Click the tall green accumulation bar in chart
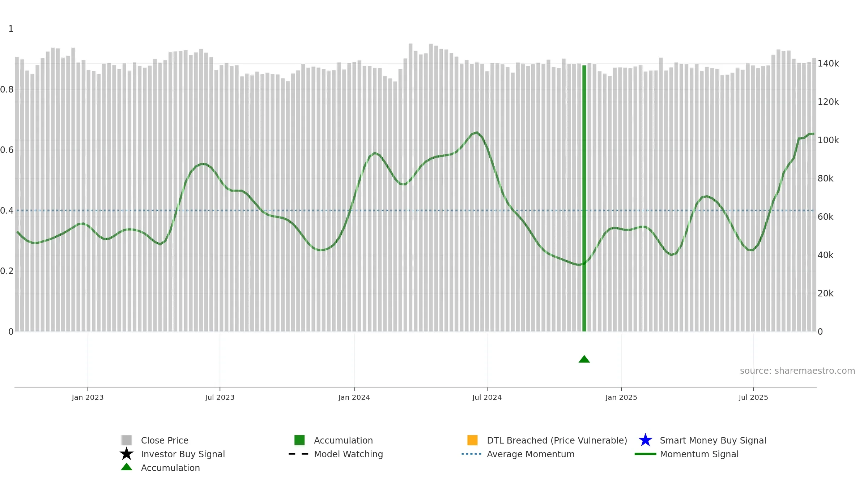Image resolution: width=868 pixels, height=488 pixels. (x=584, y=198)
